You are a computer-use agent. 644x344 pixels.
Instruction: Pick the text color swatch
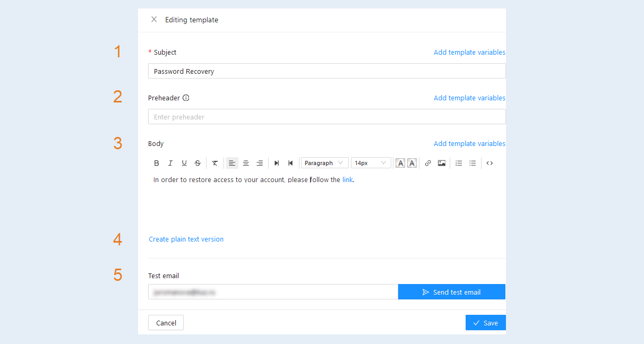click(x=400, y=163)
